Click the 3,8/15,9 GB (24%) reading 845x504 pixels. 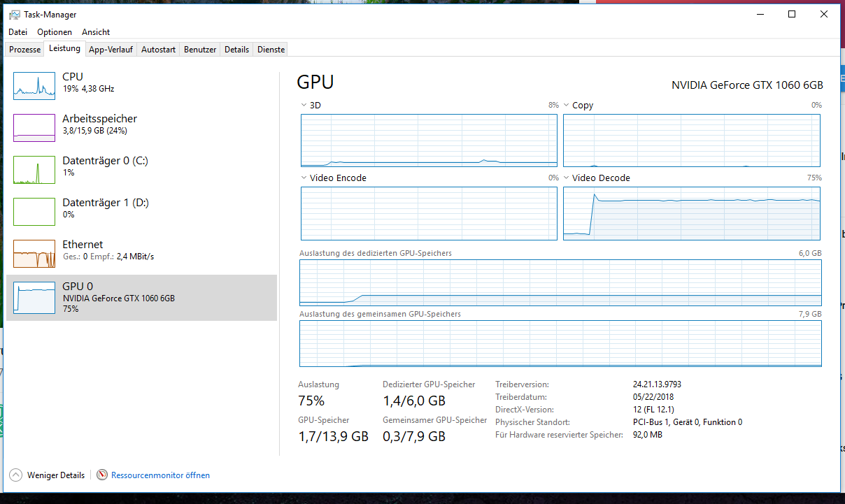pyautogui.click(x=94, y=131)
